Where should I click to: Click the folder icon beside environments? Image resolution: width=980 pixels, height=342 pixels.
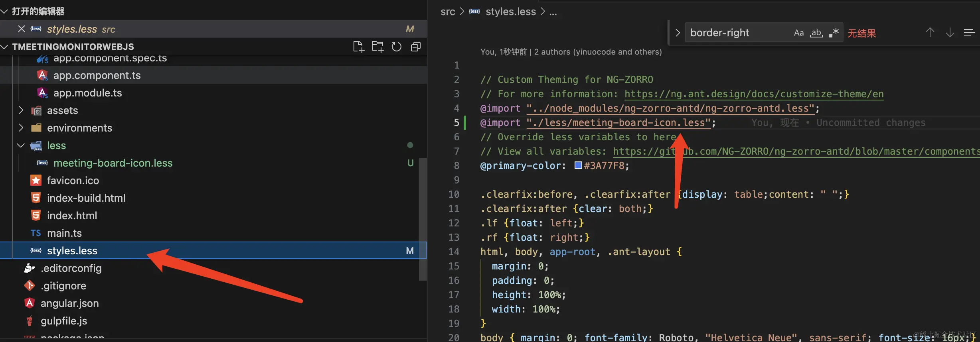click(x=36, y=128)
